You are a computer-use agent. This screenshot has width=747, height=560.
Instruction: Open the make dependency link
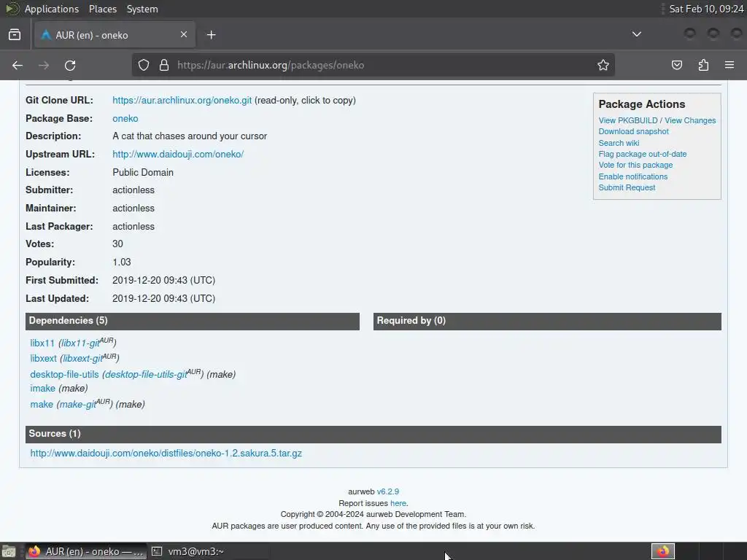pyautogui.click(x=42, y=404)
